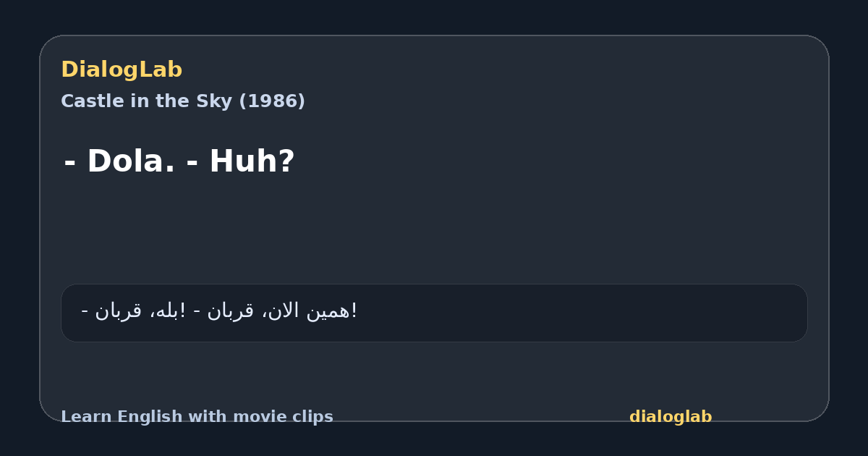Select the word 'Sky' in the movie title
Viewport: 868px width, 456px height.
point(218,101)
